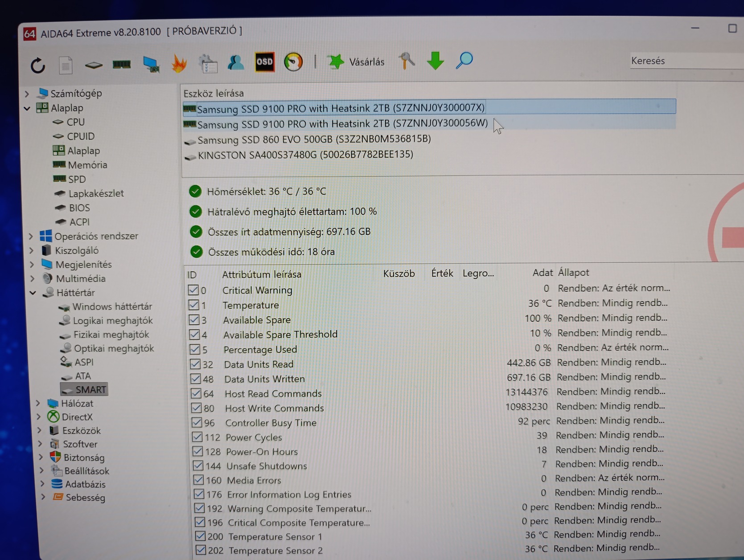Toggle the Percentage Used checkbox

point(195,349)
